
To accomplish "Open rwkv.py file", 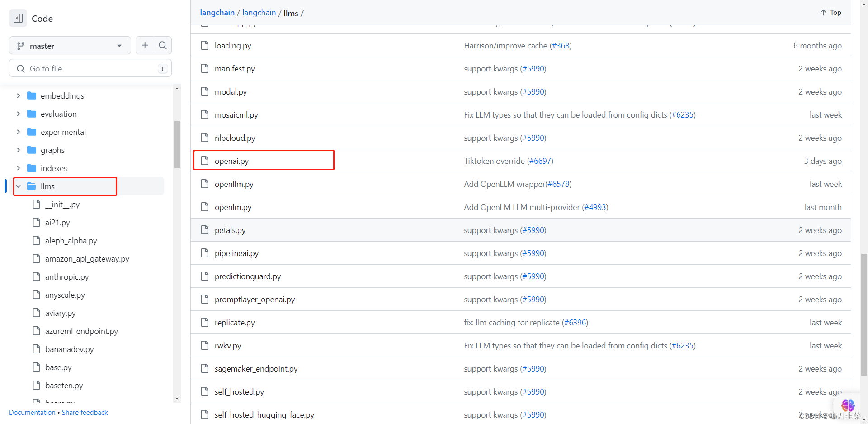I will coord(228,345).
